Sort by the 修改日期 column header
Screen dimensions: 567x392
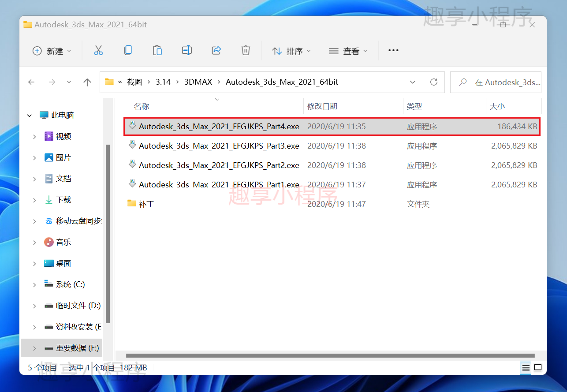(322, 106)
